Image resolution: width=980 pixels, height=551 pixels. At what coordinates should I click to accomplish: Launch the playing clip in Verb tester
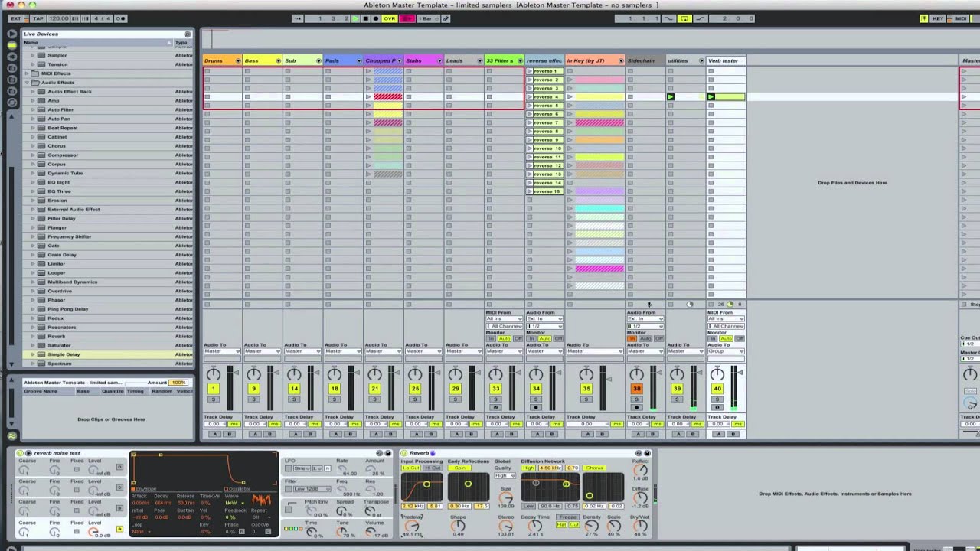[711, 97]
